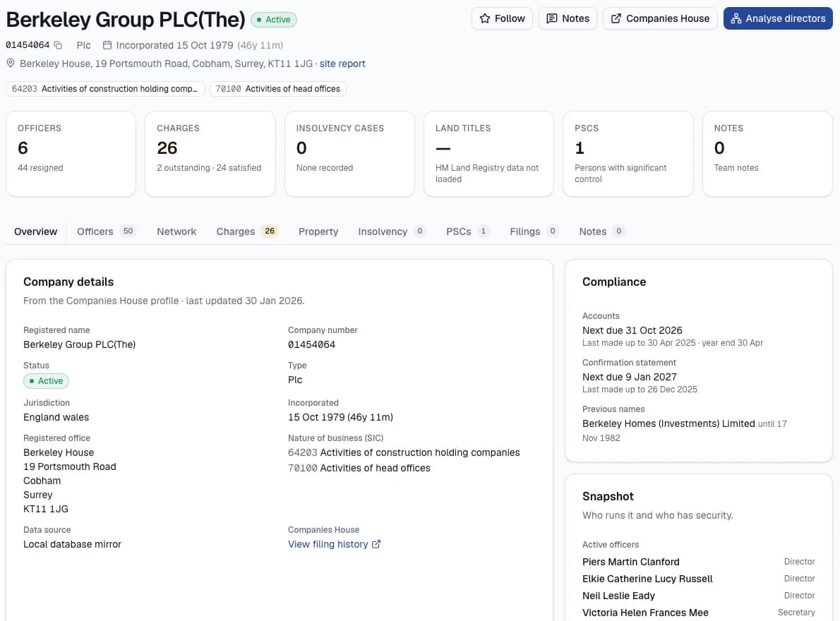
Task: Open the Charges tab
Action: [247, 231]
